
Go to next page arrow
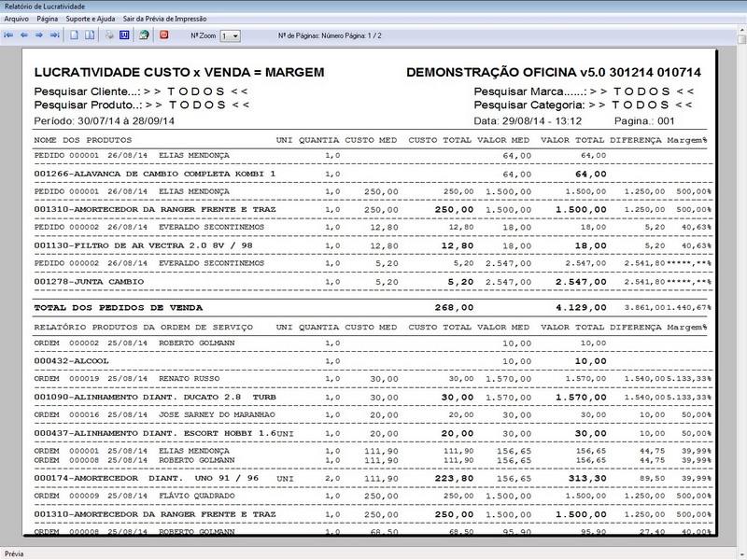pyautogui.click(x=39, y=35)
